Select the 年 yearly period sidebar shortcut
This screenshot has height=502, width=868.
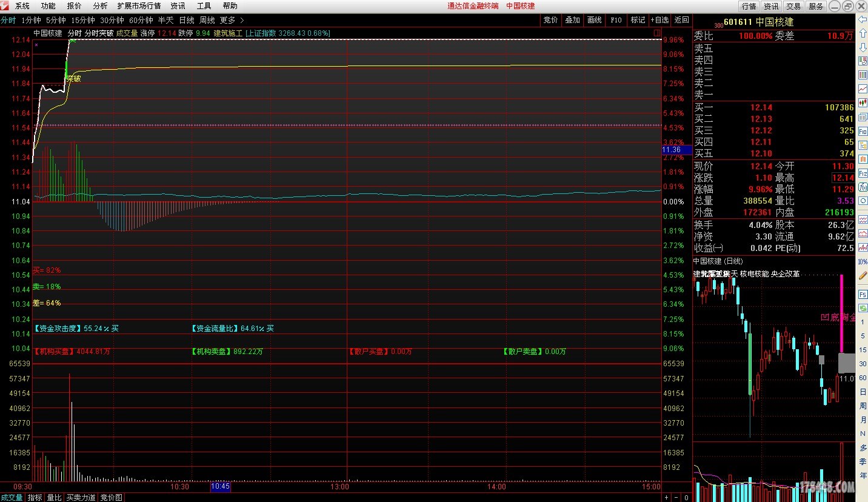click(x=863, y=475)
